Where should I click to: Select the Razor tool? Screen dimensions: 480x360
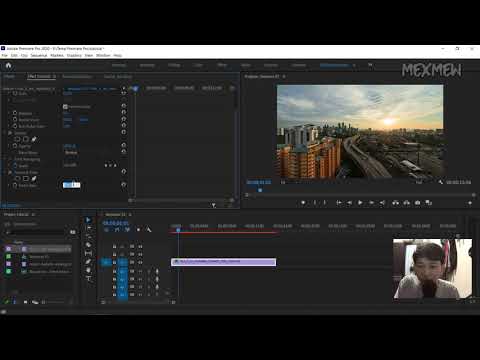coord(88,245)
